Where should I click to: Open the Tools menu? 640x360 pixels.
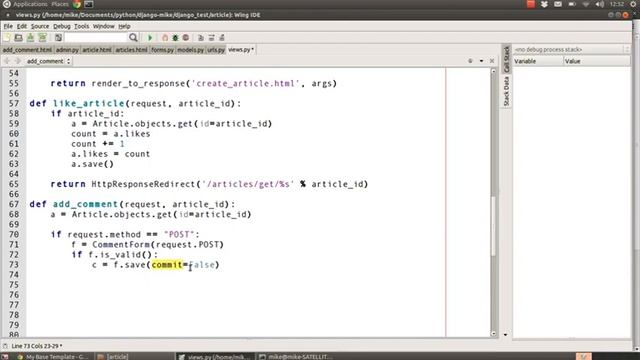tap(82, 26)
